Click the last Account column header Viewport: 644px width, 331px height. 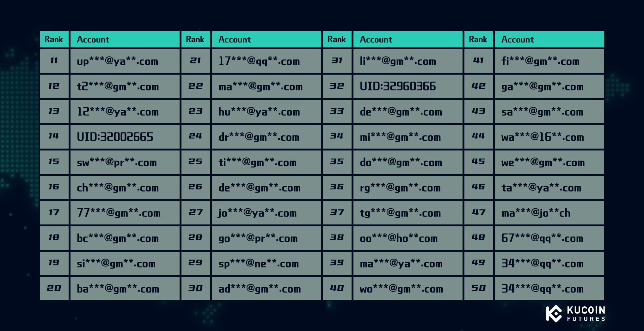(x=549, y=39)
